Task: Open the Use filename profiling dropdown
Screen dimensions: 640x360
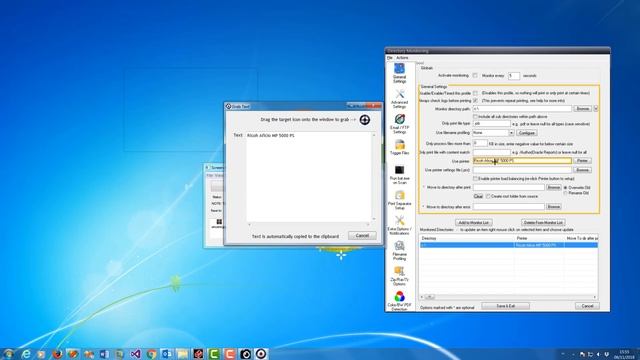Action: (511, 133)
